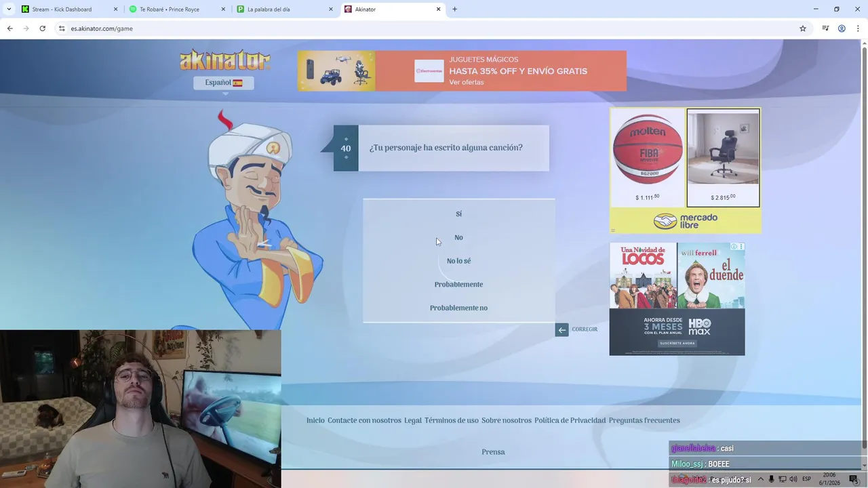Select the "Probablemente no" answer
This screenshot has width=868, height=488.
coord(458,308)
